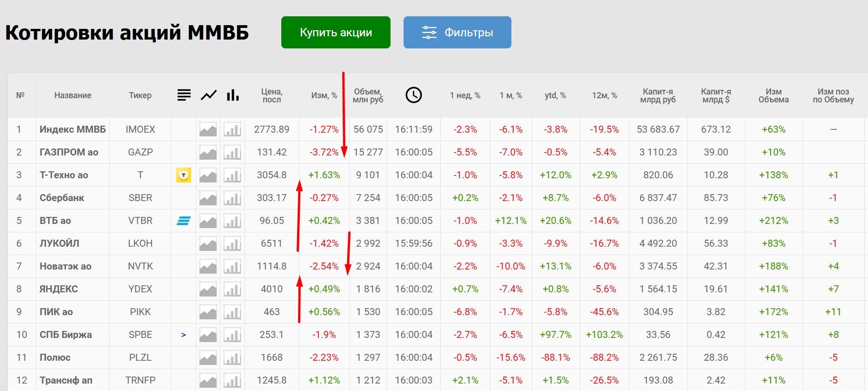Click the YDEX ticker cell
868x391 pixels.
coord(140,289)
